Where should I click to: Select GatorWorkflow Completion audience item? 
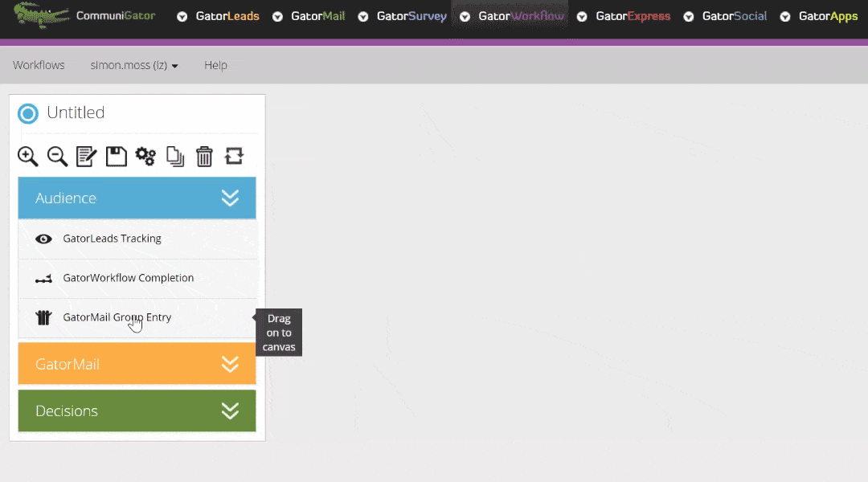(x=128, y=278)
